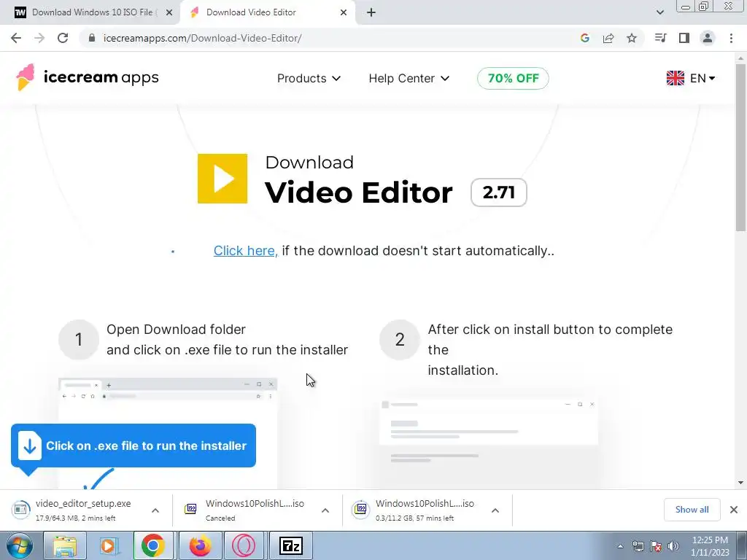This screenshot has width=747, height=560.
Task: Open the tab search dropdown arrow
Action: [659, 12]
